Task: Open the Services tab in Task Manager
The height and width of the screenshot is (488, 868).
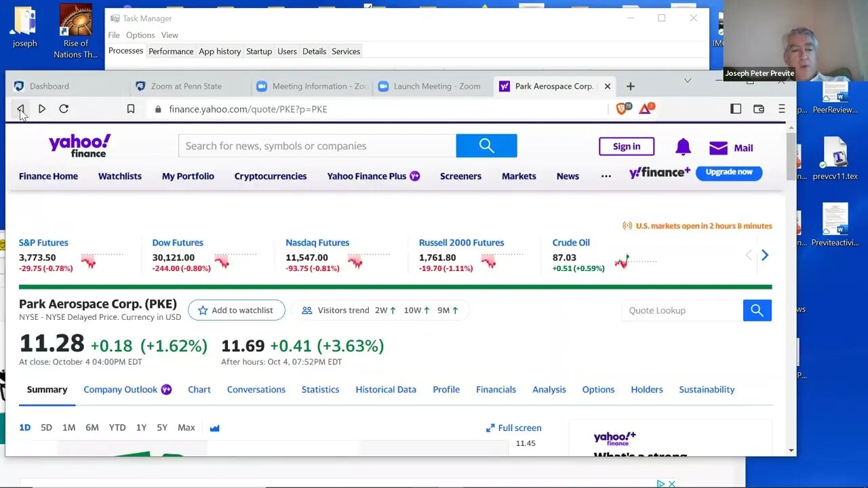Action: click(346, 52)
